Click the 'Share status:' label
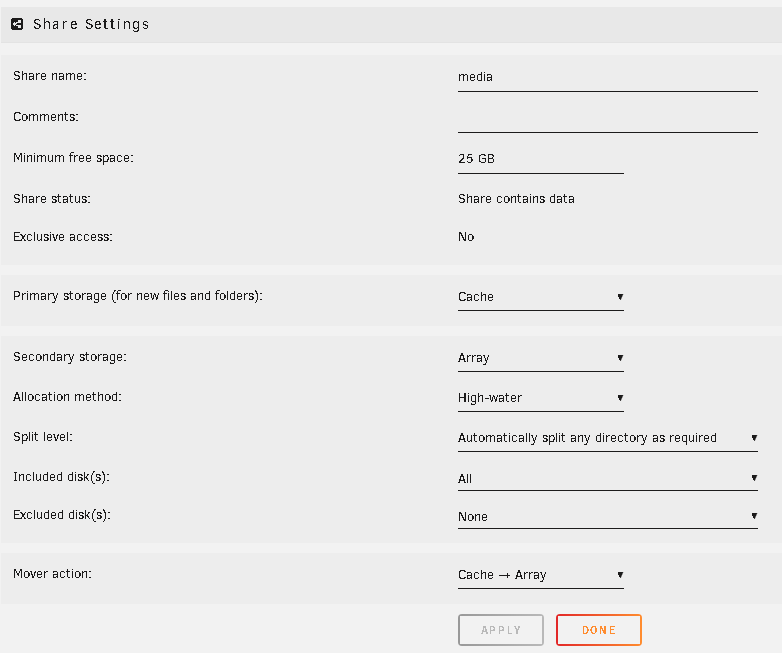The width and height of the screenshot is (782, 653). click(52, 199)
